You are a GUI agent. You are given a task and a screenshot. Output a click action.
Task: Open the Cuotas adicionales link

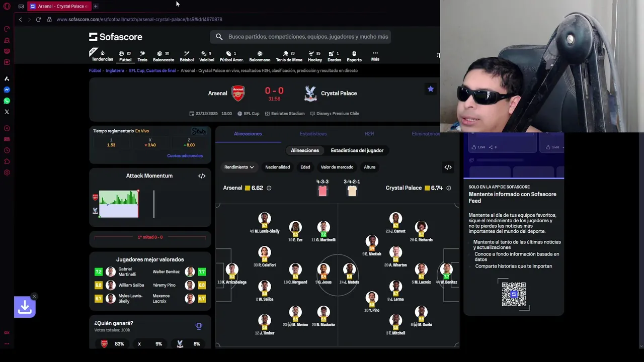pos(185,156)
